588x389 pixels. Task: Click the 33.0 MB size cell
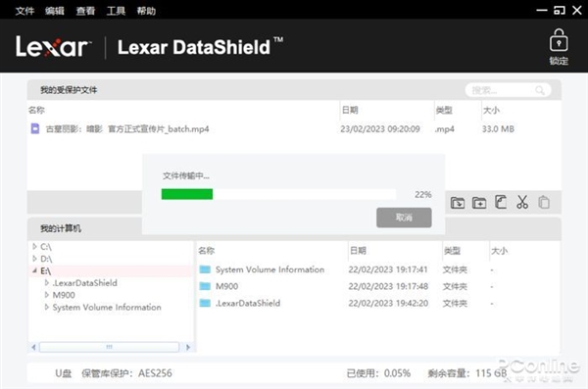point(498,129)
